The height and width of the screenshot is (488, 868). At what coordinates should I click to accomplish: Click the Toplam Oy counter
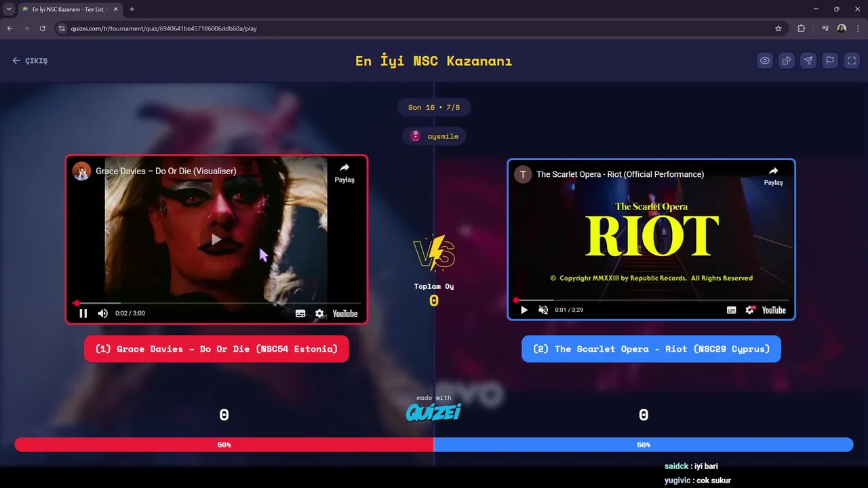(x=434, y=295)
